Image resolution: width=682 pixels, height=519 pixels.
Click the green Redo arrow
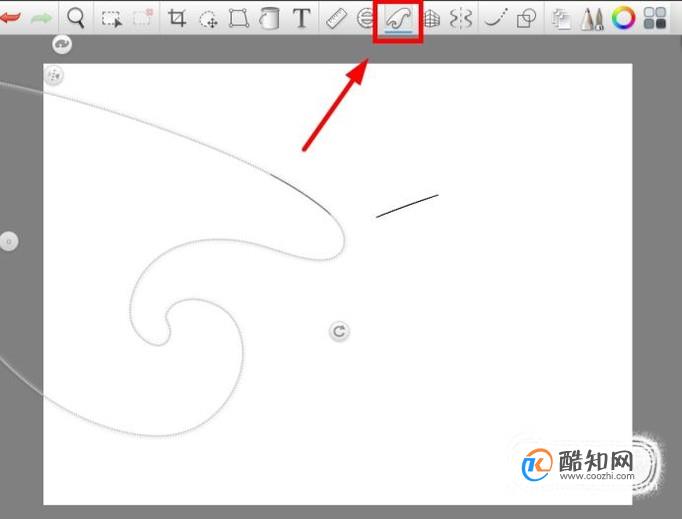pos(41,18)
